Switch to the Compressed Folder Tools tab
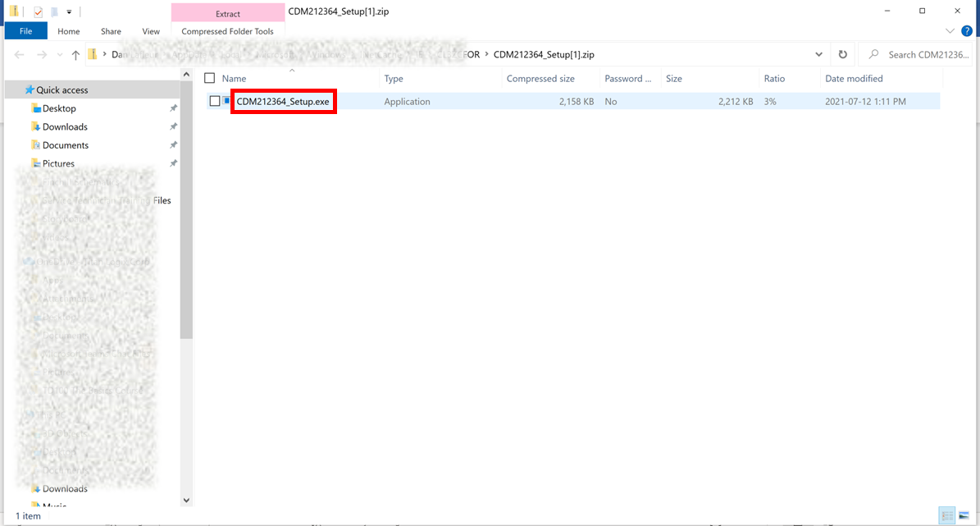The image size is (980, 526). 227,31
